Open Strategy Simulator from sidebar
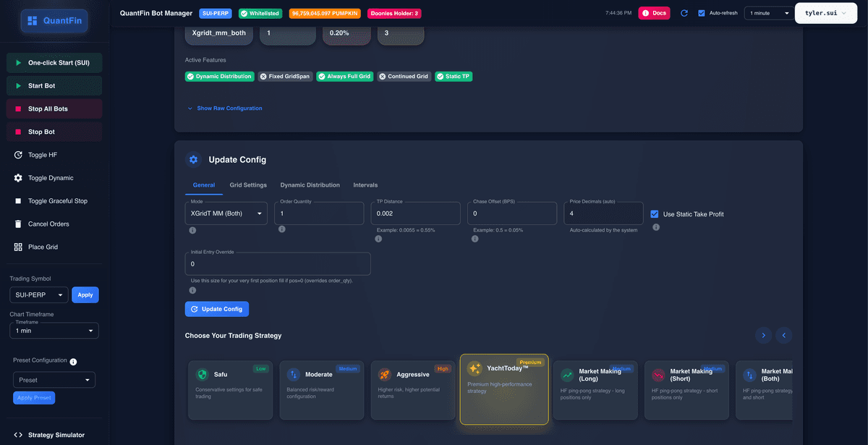868x445 pixels. tap(54, 435)
